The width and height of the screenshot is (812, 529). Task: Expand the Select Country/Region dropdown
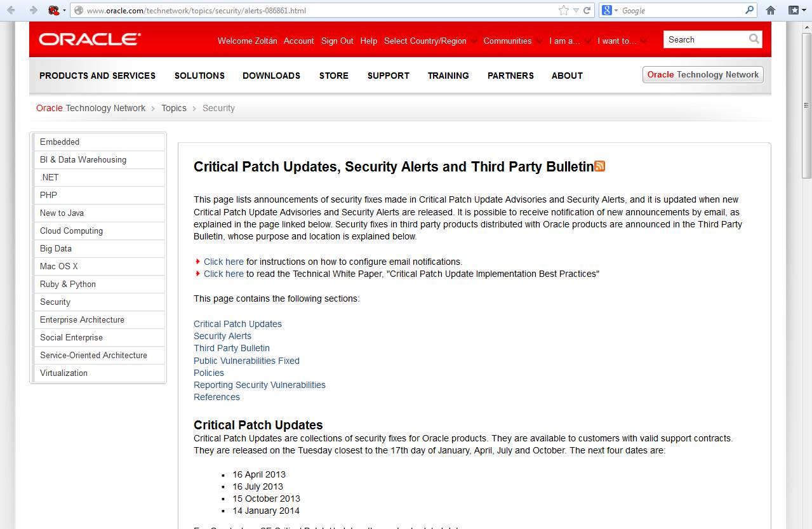[430, 41]
